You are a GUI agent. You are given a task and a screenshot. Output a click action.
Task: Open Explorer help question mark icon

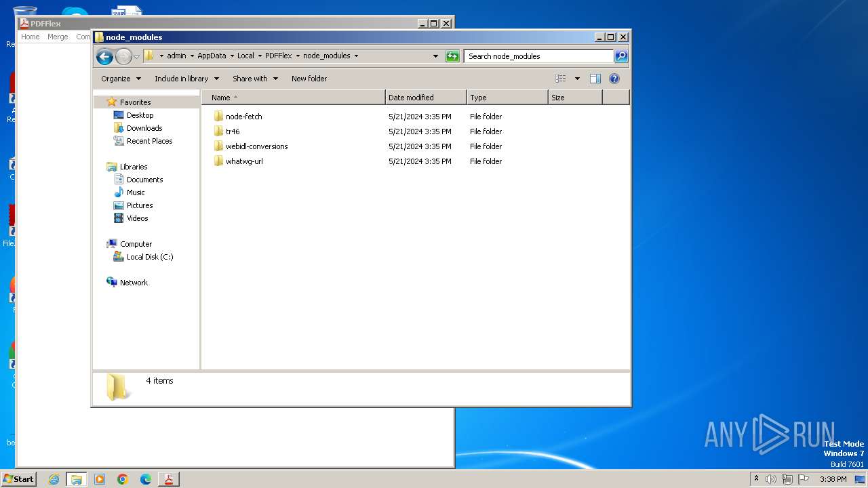[614, 79]
